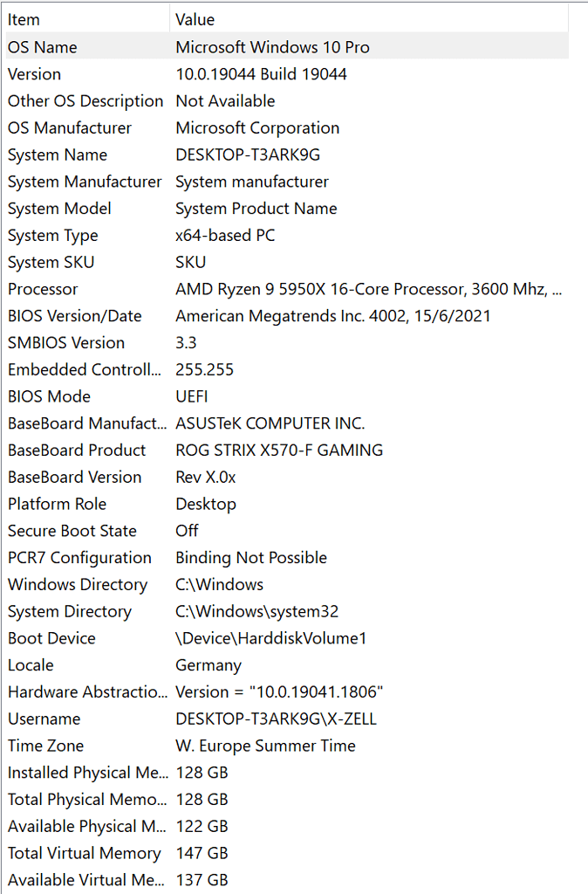The image size is (588, 894).
Task: Select the System Name row
Action: [287, 155]
